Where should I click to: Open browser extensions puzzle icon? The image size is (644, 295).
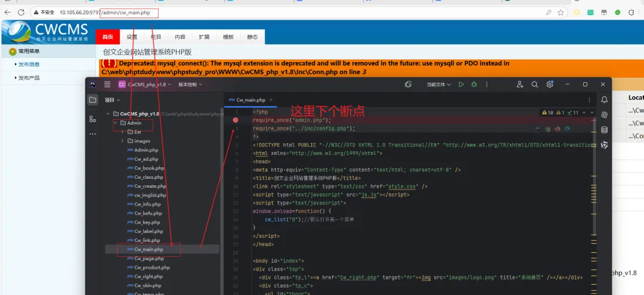(x=631, y=13)
